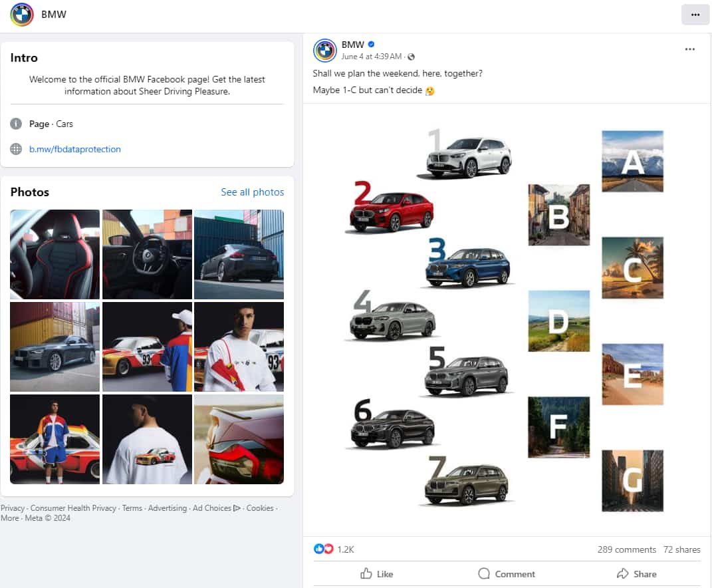712x588 pixels.
Task: Click the verified checkmark next to BMW
Action: 370,45
